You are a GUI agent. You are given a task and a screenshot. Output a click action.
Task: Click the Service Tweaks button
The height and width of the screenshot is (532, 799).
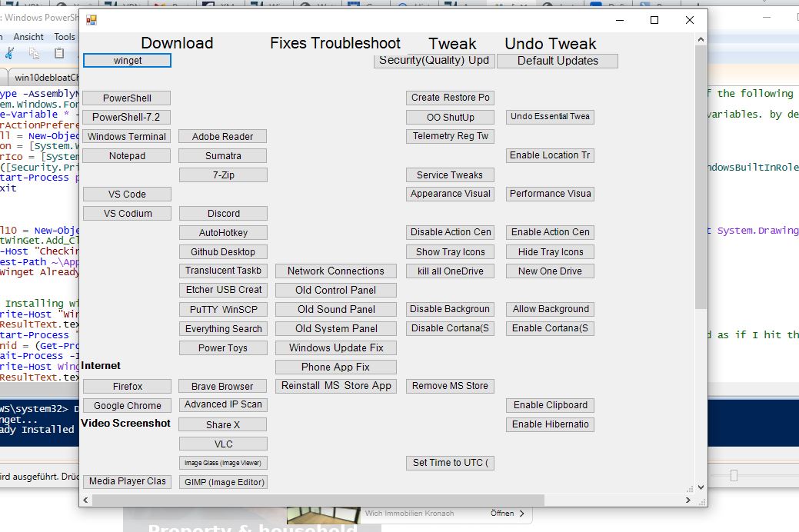click(x=450, y=175)
